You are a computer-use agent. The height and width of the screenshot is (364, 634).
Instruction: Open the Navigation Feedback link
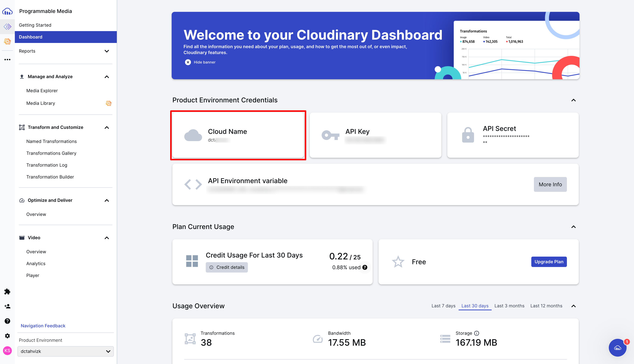tap(43, 325)
